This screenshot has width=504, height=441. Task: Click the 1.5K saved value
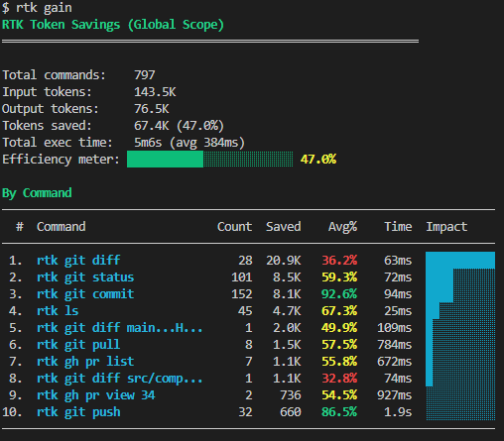(x=287, y=345)
